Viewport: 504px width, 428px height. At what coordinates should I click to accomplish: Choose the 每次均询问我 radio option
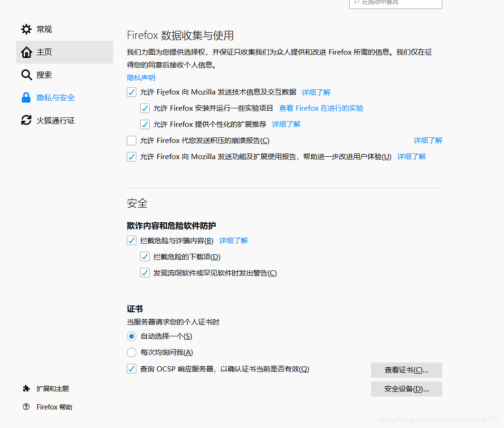pos(132,352)
